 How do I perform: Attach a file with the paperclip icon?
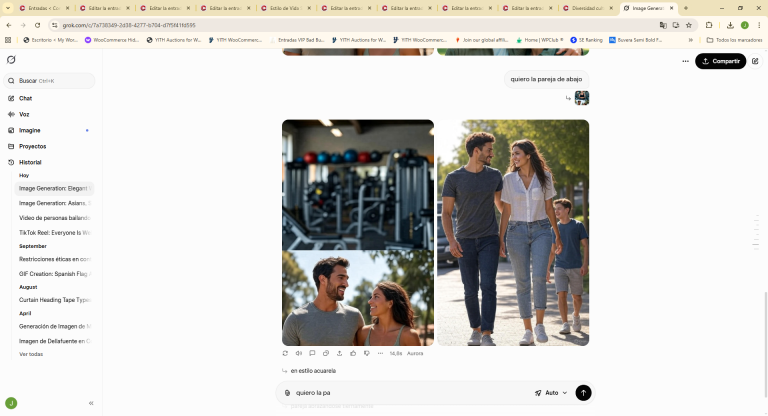287,393
